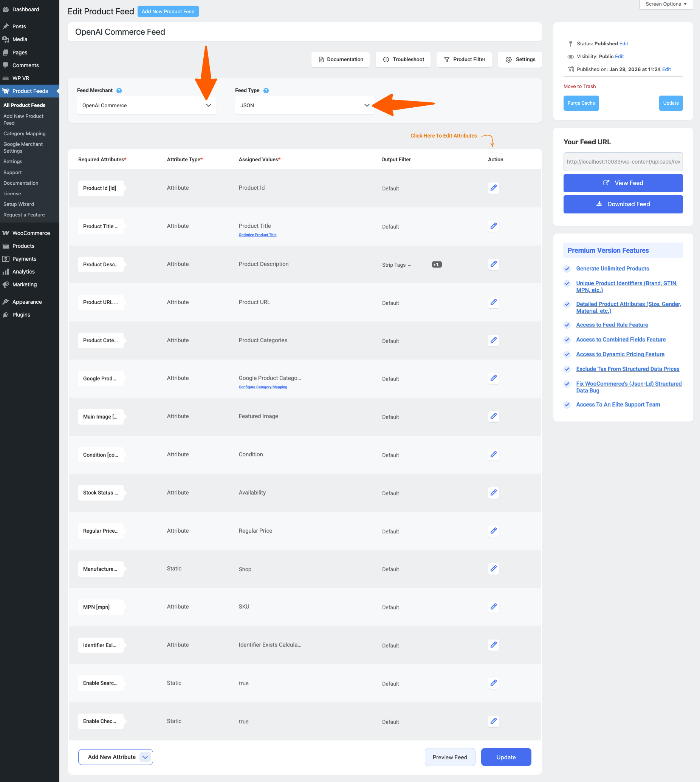Viewport: 700px width, 782px height.
Task: Open the Optimize Product Title link
Action: coord(257,235)
